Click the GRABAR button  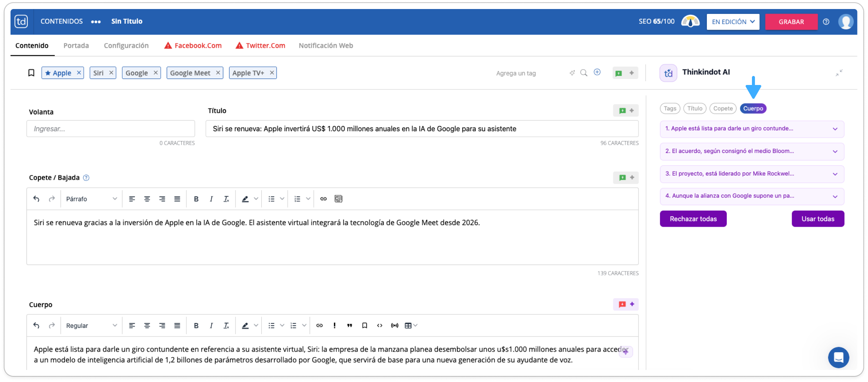point(791,22)
